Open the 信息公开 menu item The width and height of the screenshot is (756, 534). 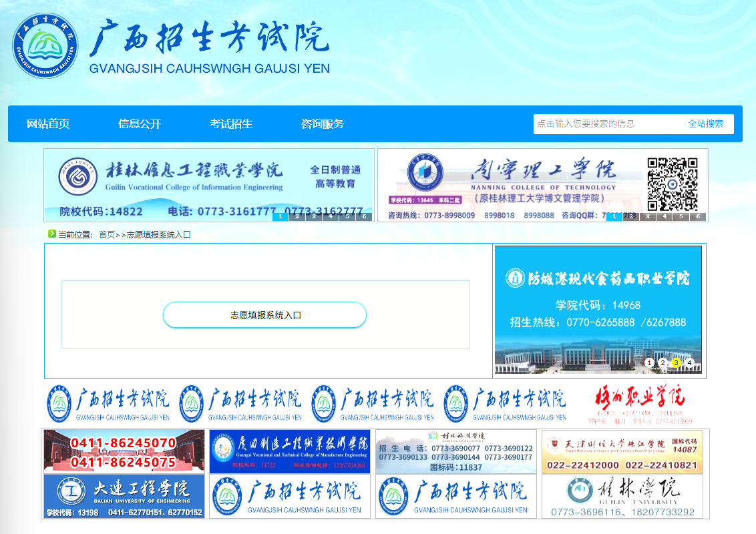click(x=140, y=124)
